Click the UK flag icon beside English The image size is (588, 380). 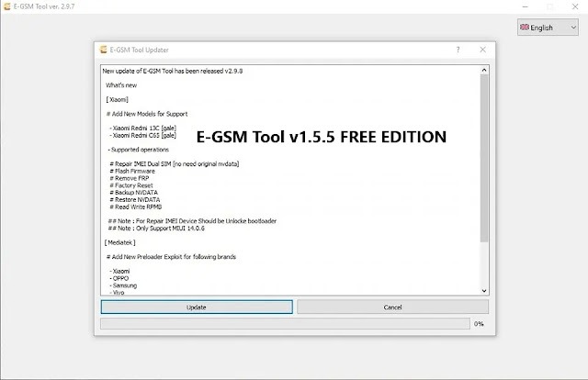tap(526, 28)
